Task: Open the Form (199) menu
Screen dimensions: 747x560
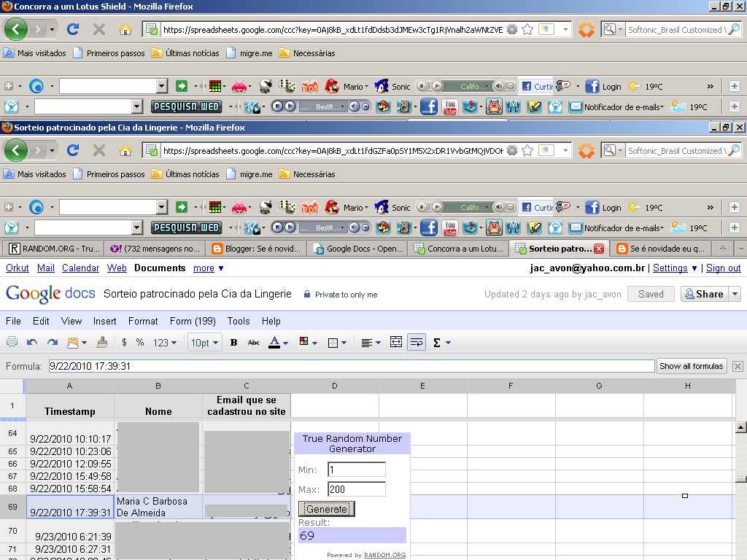Action: [193, 321]
